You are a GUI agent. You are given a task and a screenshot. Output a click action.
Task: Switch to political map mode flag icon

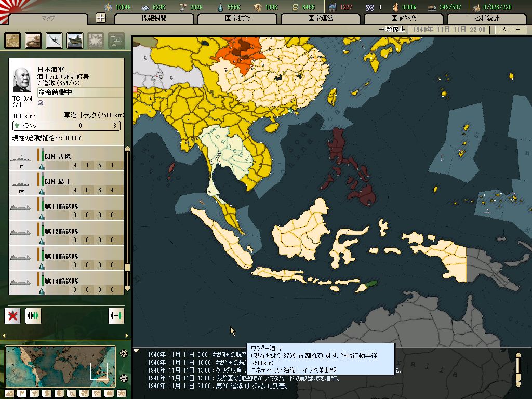(22, 394)
